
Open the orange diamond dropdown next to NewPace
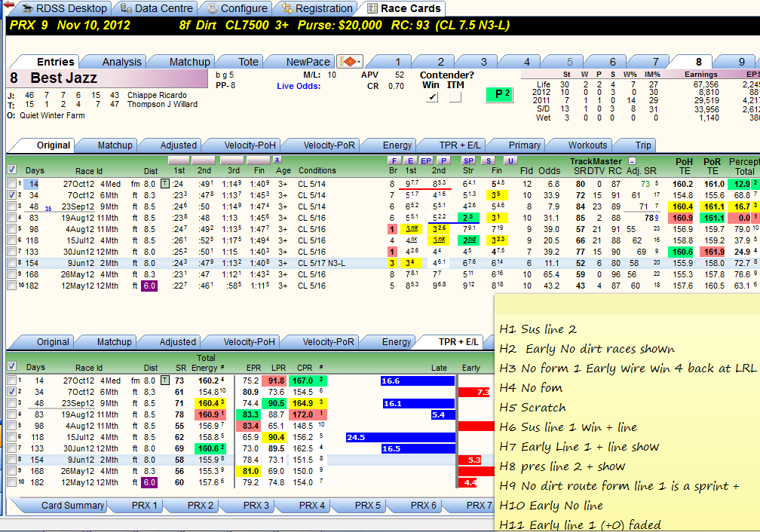coord(350,62)
